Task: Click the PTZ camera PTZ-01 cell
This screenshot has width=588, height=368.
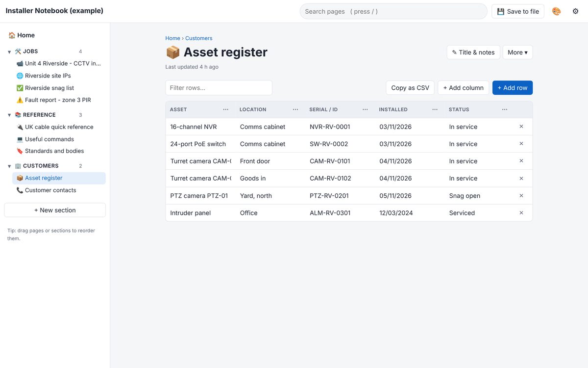Action: pos(200,195)
